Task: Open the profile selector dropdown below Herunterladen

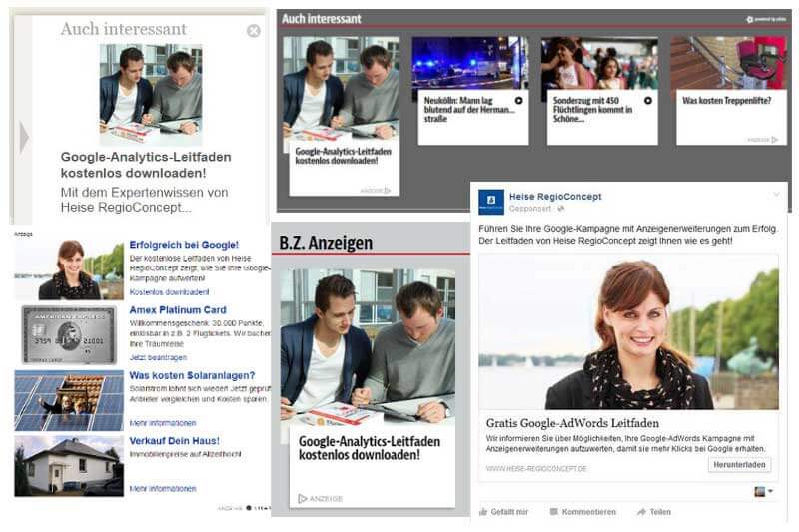Action: (763, 492)
